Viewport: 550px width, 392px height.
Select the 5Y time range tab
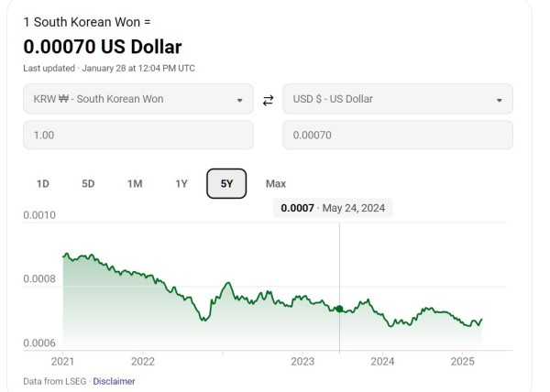pyautogui.click(x=226, y=184)
